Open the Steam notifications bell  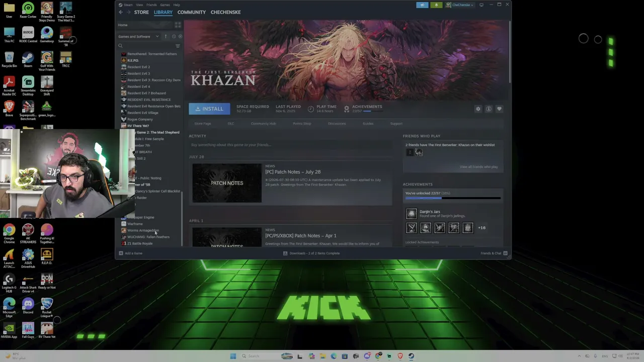[436, 5]
